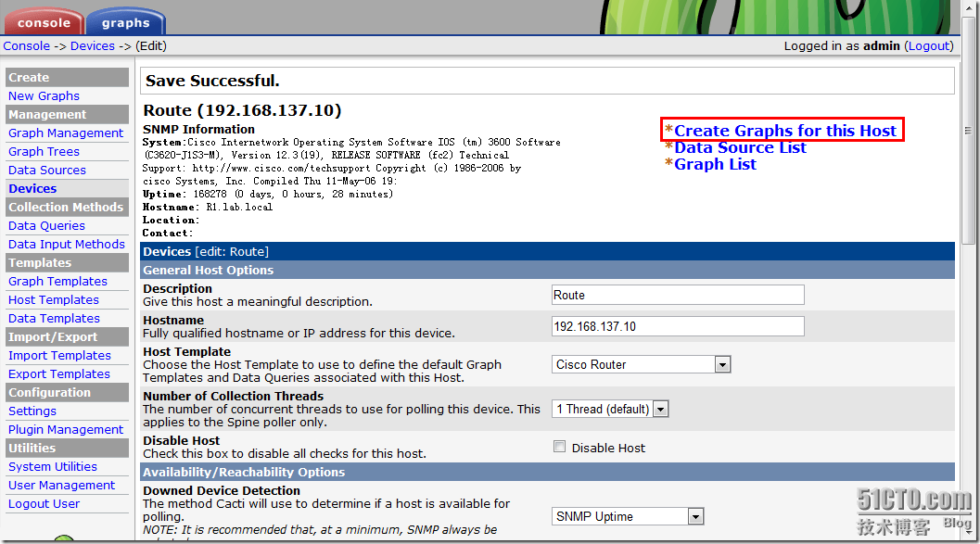Click the Utilities header in the sidebar

click(x=67, y=448)
